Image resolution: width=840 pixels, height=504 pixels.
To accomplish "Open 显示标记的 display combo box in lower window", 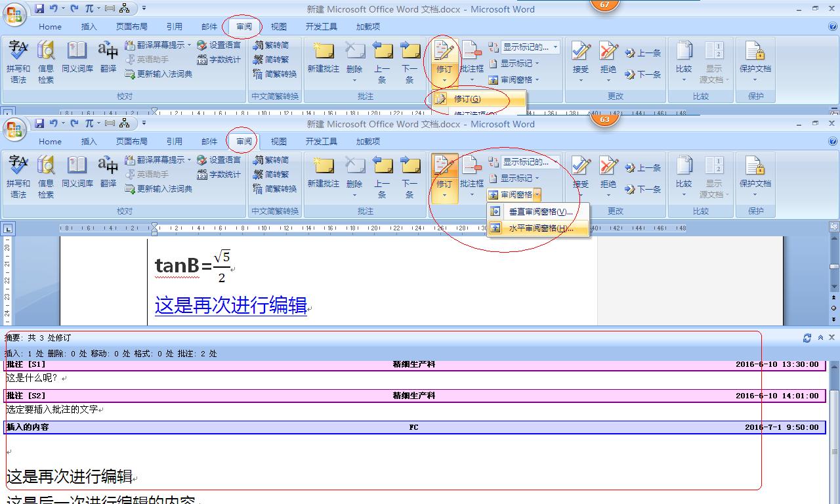I will pyautogui.click(x=530, y=162).
